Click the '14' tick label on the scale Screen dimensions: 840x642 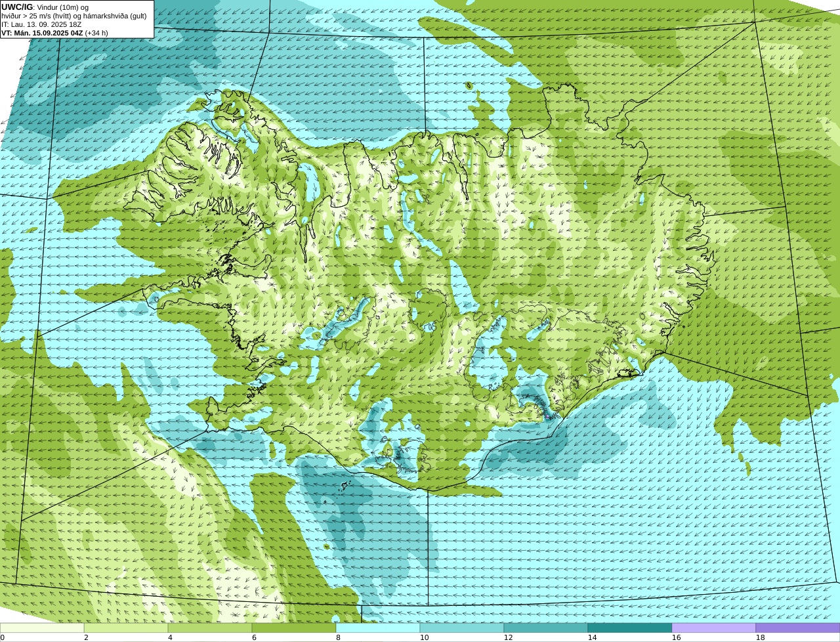[x=592, y=637]
